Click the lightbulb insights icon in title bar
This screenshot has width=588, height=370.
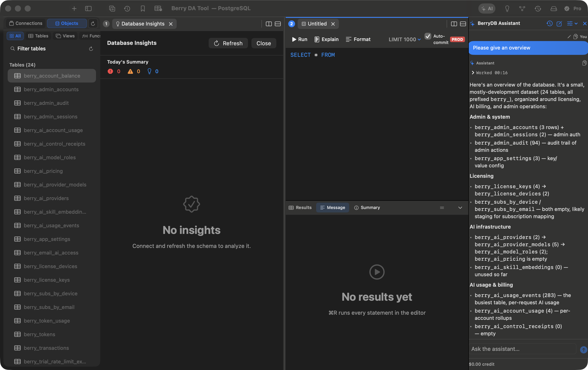point(507,9)
